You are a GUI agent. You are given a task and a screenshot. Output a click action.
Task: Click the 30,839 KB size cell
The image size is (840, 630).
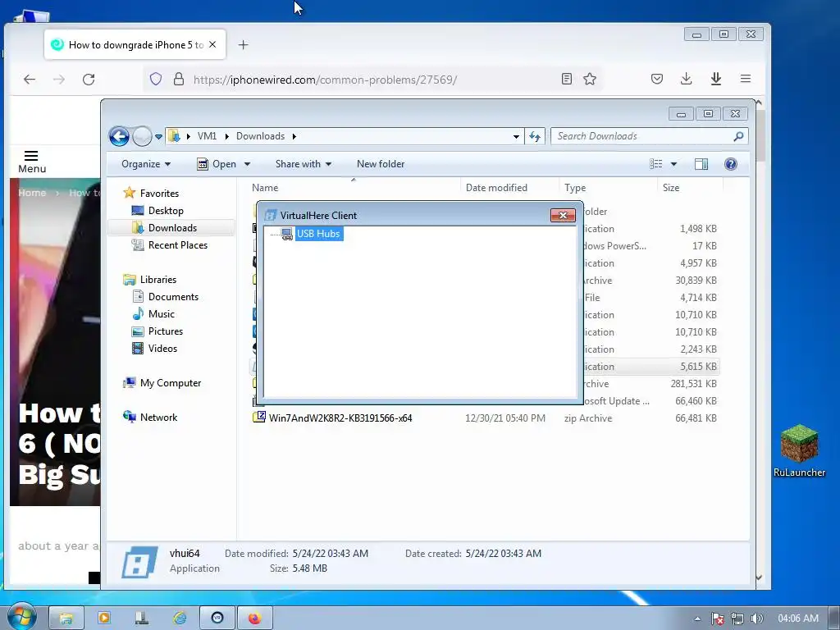coord(696,281)
